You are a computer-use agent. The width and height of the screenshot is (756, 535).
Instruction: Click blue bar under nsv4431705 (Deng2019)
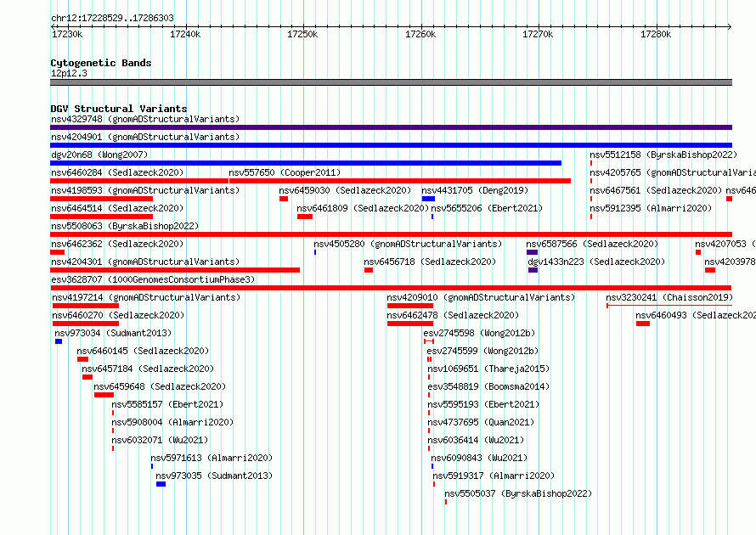(428, 199)
